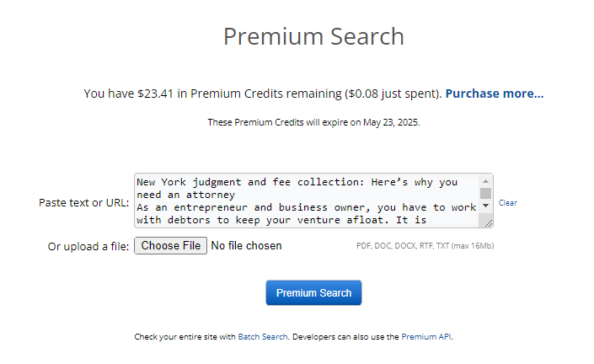Click the Premium Search page heading
This screenshot has height=364, width=594.
[x=313, y=37]
